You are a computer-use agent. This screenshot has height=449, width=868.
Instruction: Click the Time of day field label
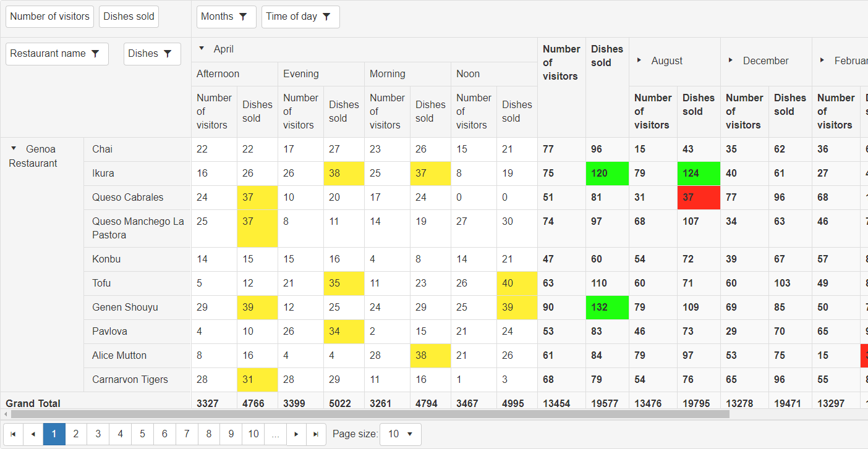point(291,17)
